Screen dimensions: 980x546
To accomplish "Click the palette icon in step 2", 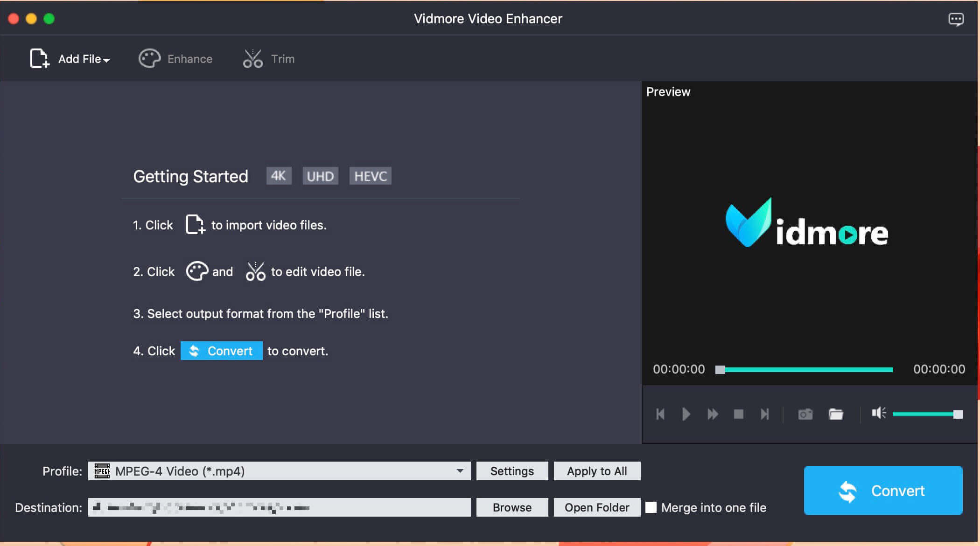I will [197, 271].
